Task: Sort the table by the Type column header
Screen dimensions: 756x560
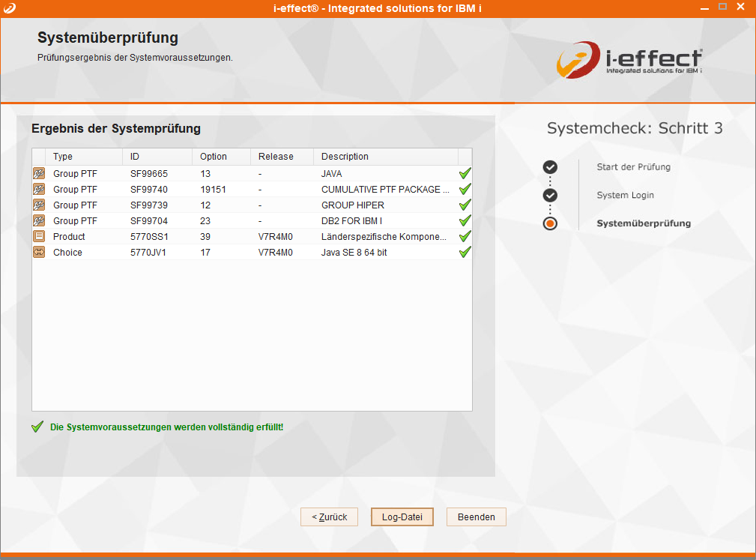Action: pyautogui.click(x=63, y=157)
